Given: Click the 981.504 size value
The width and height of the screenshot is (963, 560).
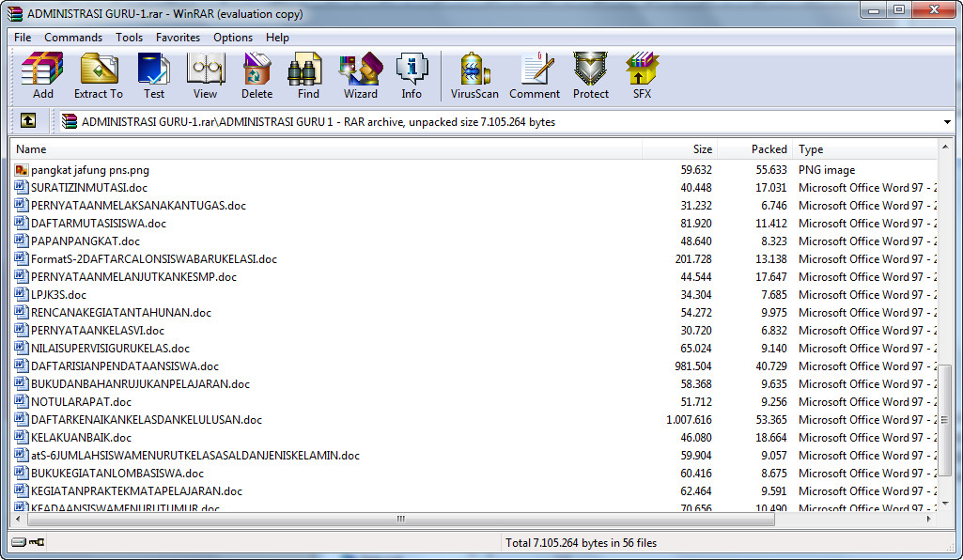Looking at the screenshot, I should pyautogui.click(x=692, y=366).
